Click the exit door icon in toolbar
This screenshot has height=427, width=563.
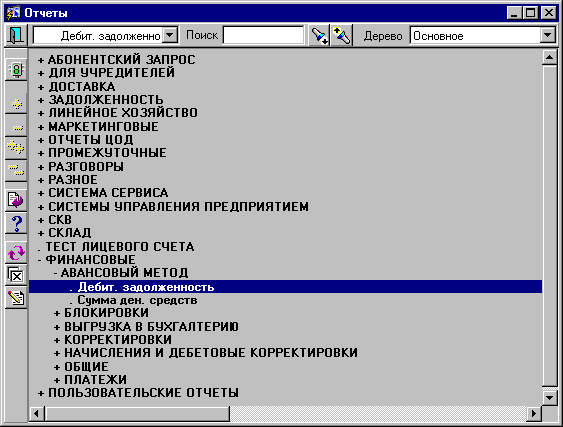tap(15, 35)
